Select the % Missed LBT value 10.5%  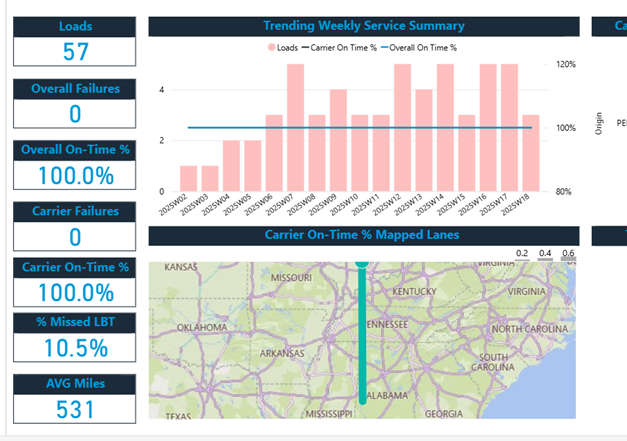pos(75,348)
